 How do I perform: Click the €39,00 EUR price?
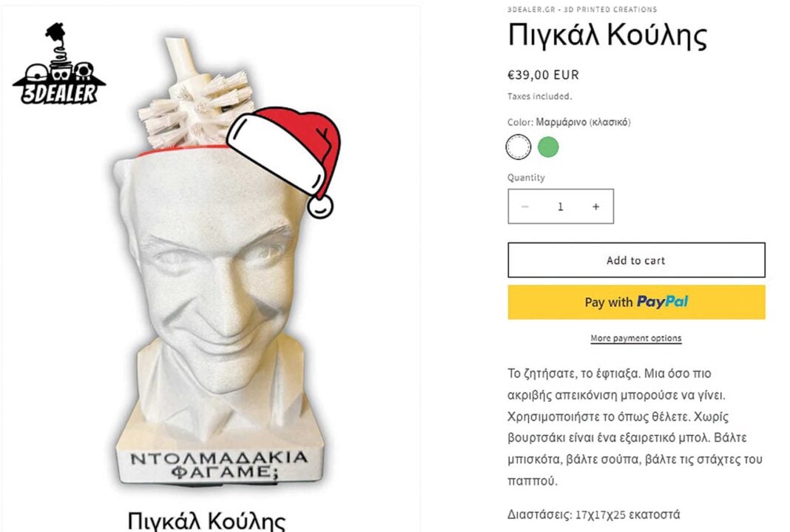(x=543, y=75)
